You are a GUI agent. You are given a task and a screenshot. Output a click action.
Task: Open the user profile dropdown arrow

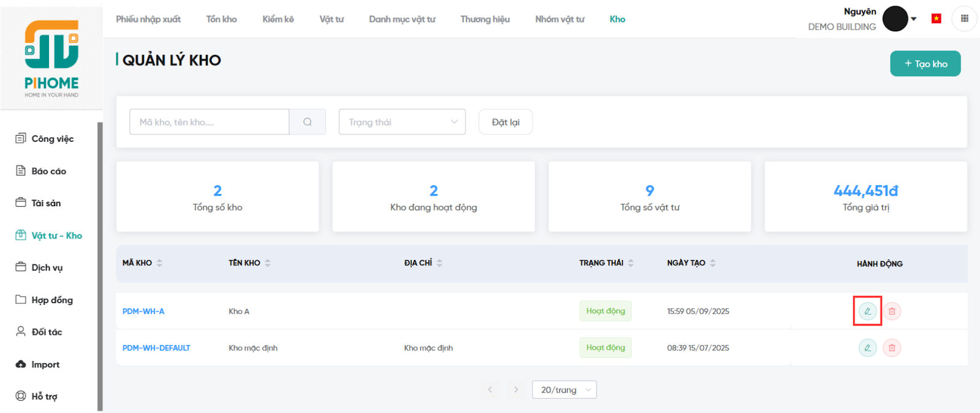point(914,19)
